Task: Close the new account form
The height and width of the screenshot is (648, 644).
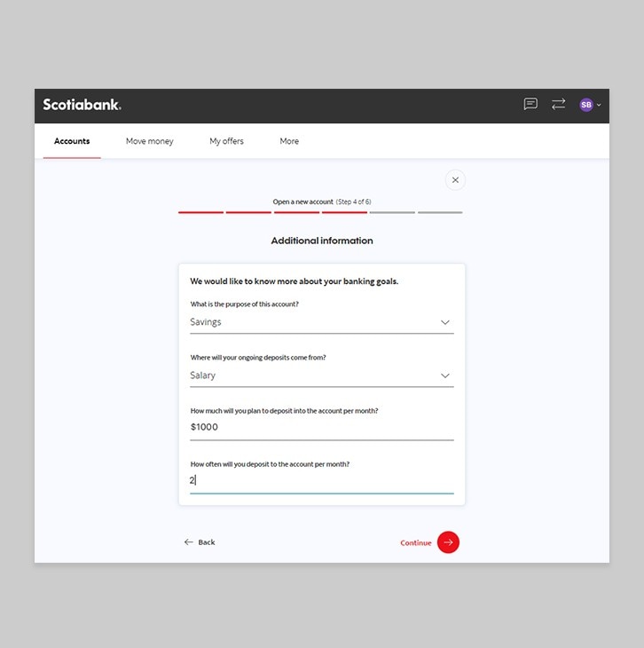Action: pyautogui.click(x=455, y=180)
